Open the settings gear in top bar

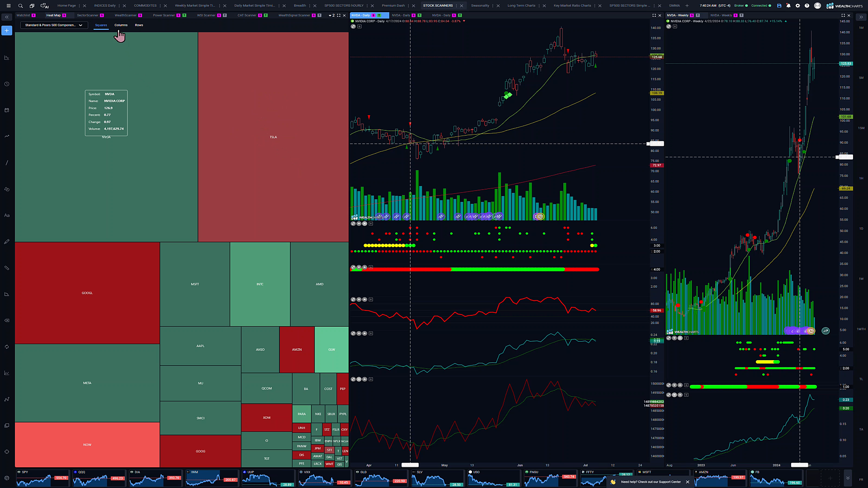tap(797, 6)
